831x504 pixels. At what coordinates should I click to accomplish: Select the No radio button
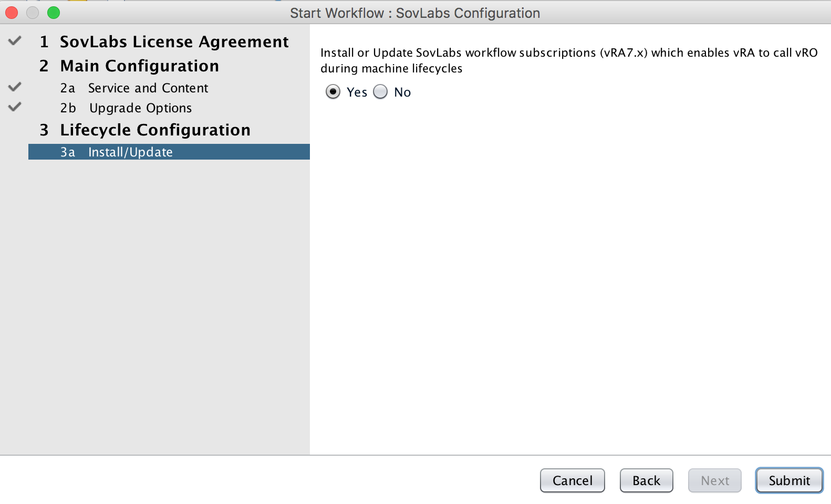(x=380, y=92)
